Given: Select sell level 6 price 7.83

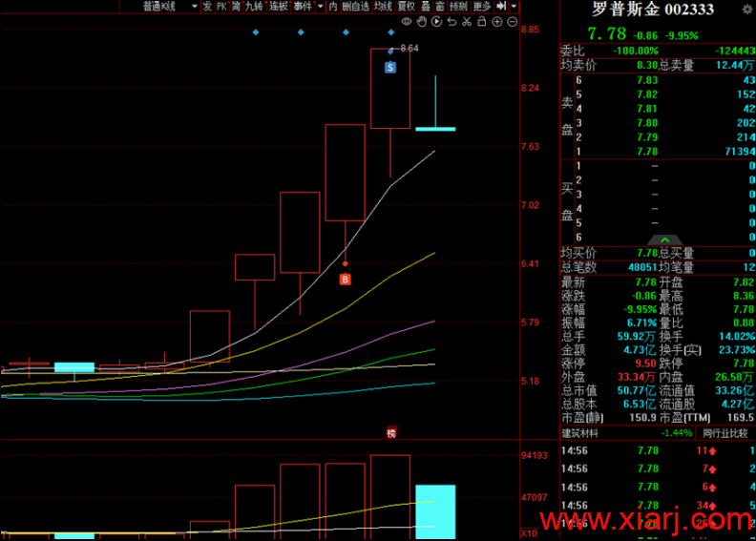Looking at the screenshot, I should (x=647, y=80).
